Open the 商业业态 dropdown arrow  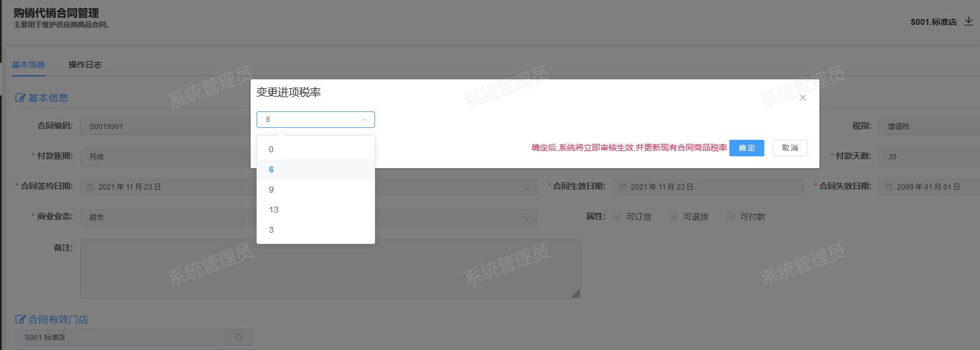tap(527, 217)
